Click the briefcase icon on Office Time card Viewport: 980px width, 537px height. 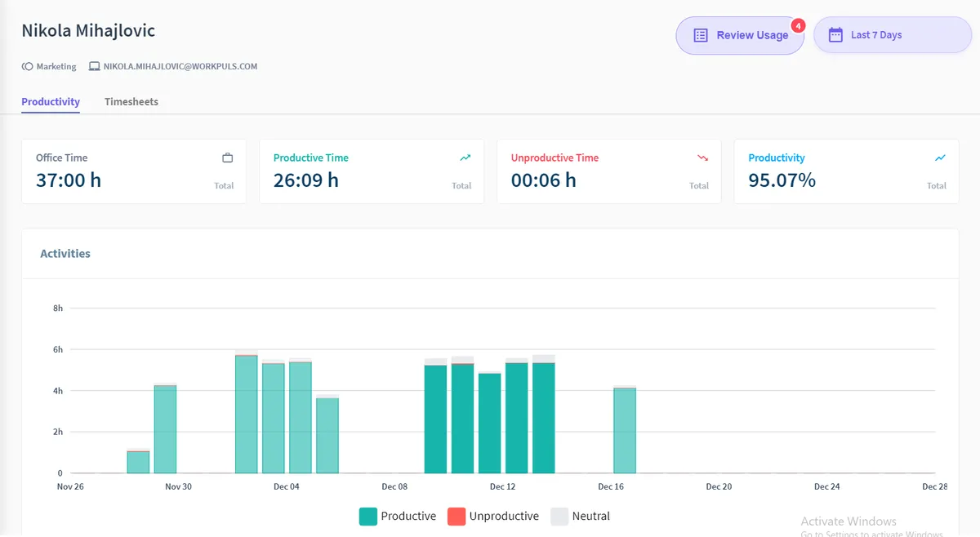228,158
